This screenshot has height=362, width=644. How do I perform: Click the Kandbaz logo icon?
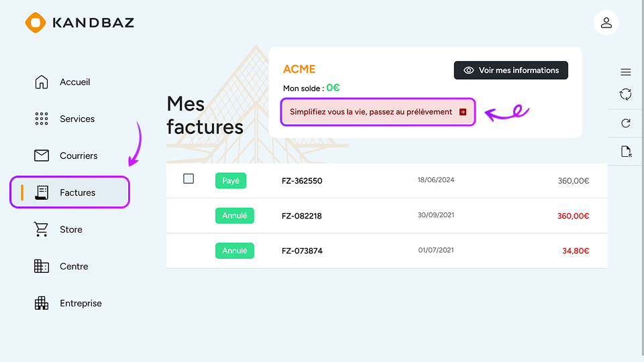coord(35,23)
